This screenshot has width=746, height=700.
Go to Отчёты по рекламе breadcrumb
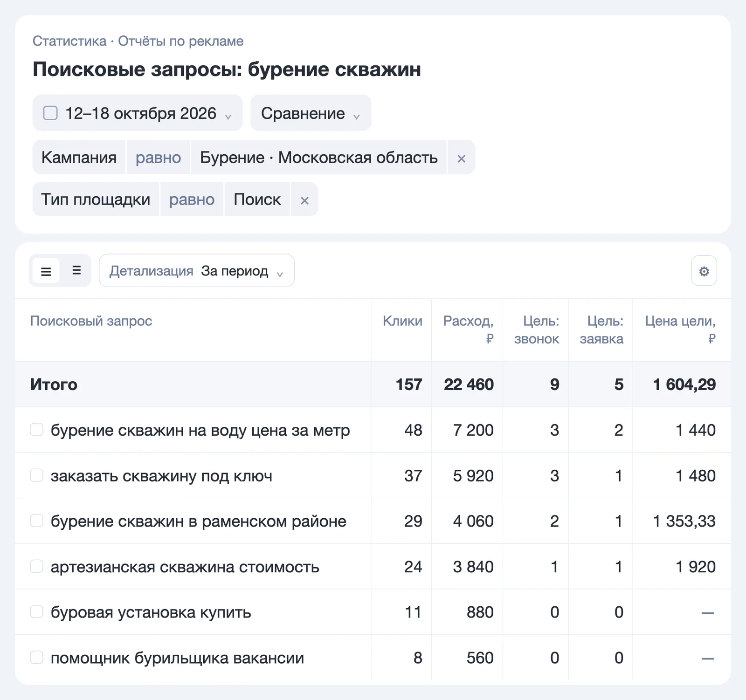coord(180,41)
